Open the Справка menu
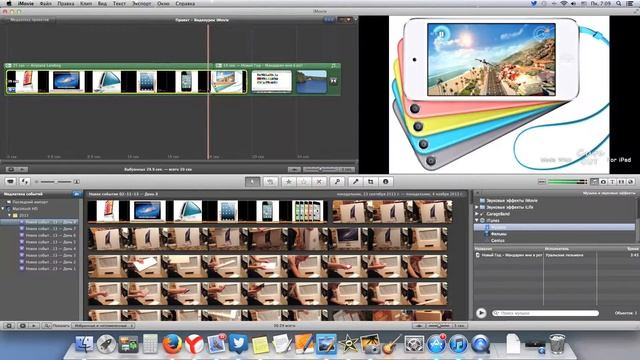Screen dimensions: 640x360 [185, 4]
